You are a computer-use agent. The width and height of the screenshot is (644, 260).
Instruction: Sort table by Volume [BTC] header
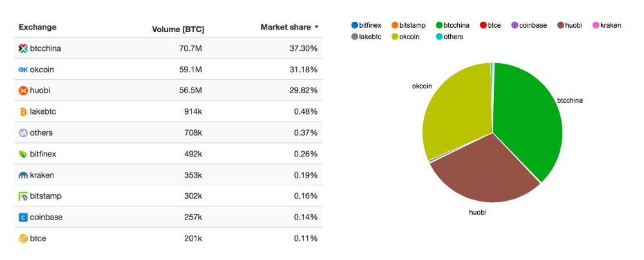178,30
